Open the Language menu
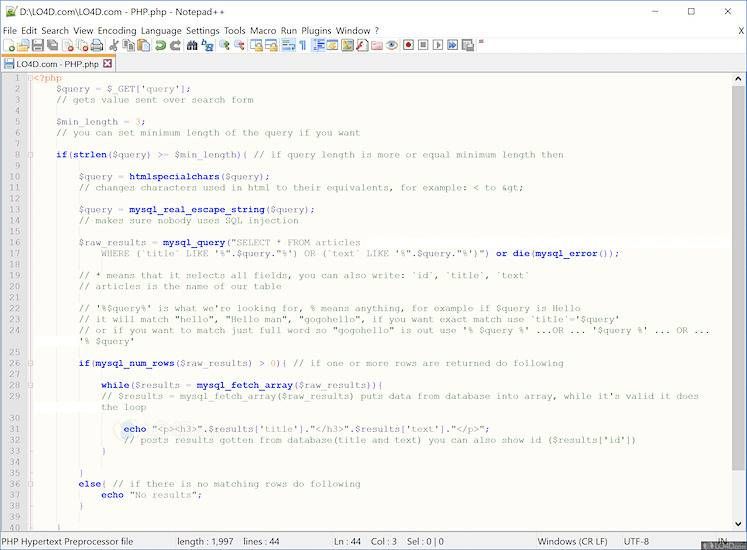 (161, 31)
